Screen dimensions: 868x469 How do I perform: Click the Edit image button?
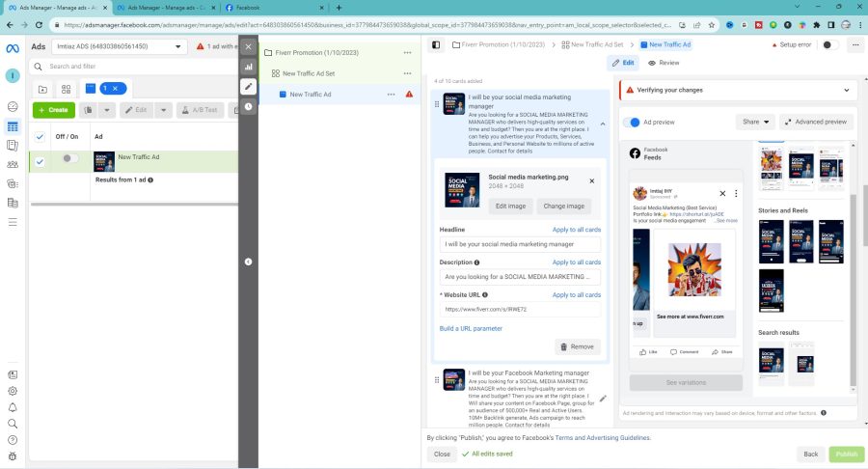[510, 206]
